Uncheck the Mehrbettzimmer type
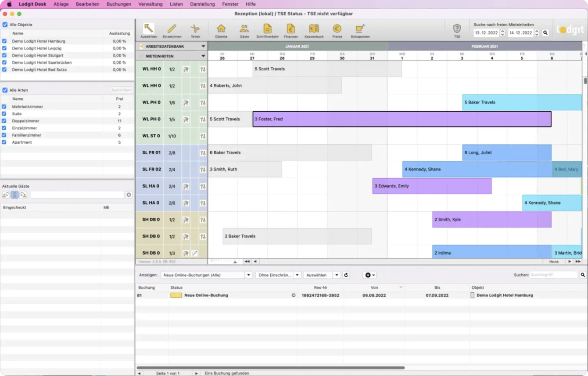This screenshot has width=588, height=376. [x=4, y=106]
